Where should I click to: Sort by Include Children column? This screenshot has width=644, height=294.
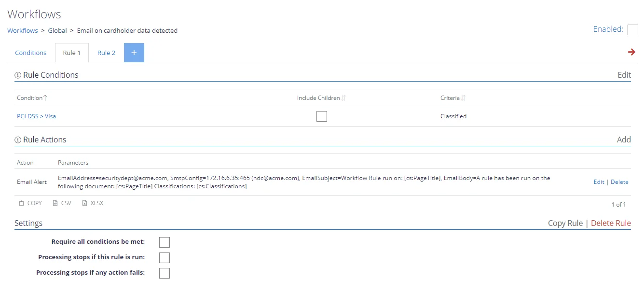pyautogui.click(x=322, y=98)
